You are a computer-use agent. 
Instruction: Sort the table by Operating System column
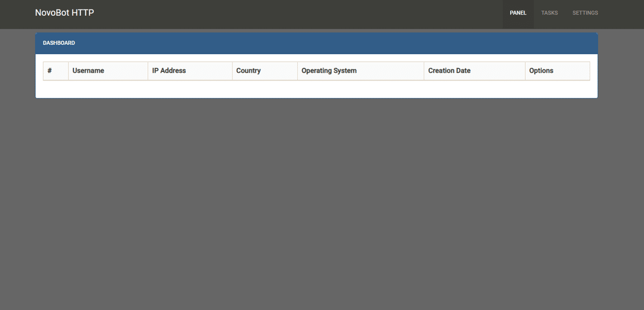click(x=329, y=70)
